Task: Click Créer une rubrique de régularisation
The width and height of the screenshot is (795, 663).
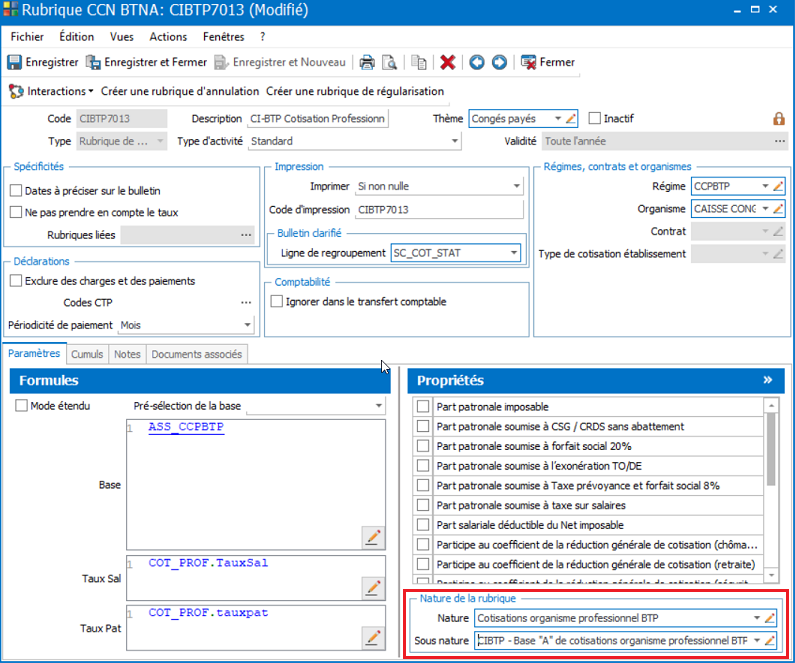Action: [x=355, y=91]
